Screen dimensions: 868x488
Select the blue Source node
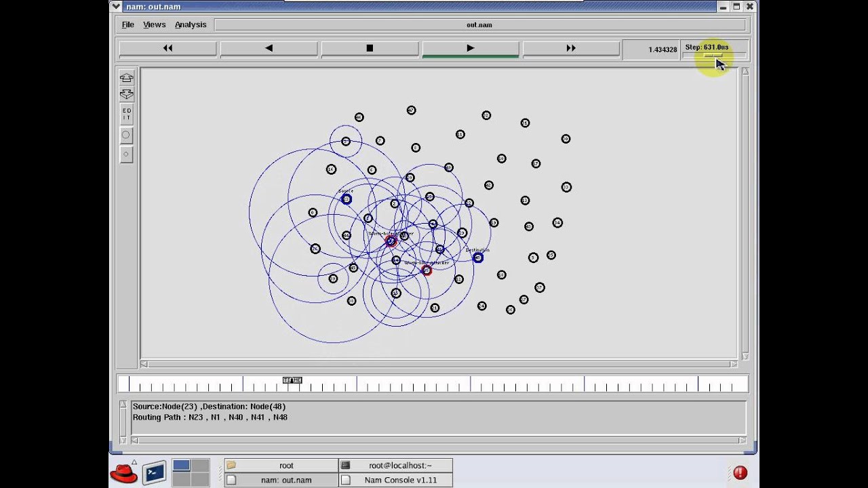point(347,199)
